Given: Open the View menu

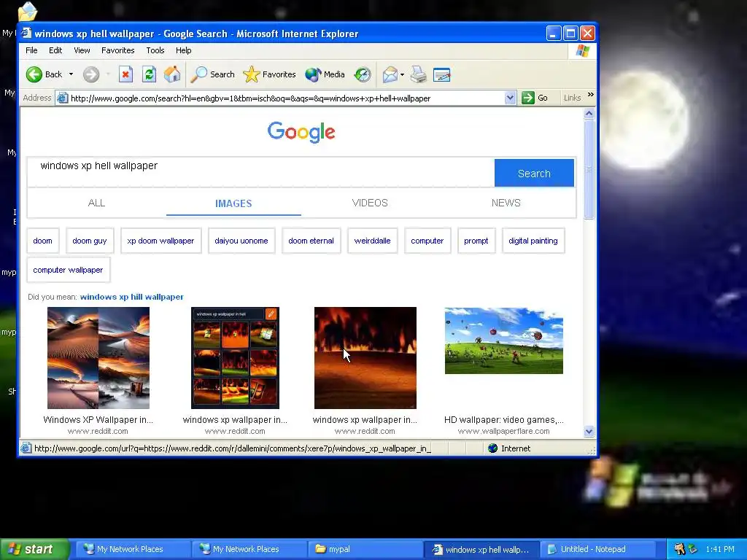Looking at the screenshot, I should 82,50.
